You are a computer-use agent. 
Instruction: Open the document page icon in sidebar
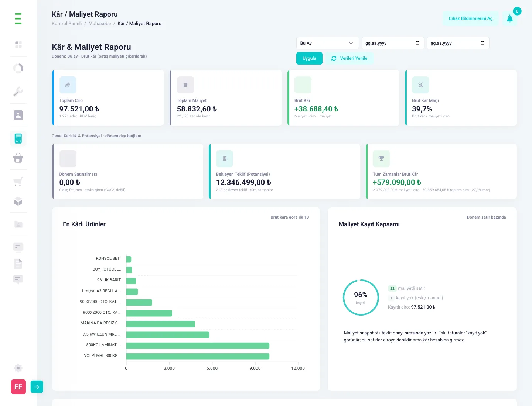(18, 264)
